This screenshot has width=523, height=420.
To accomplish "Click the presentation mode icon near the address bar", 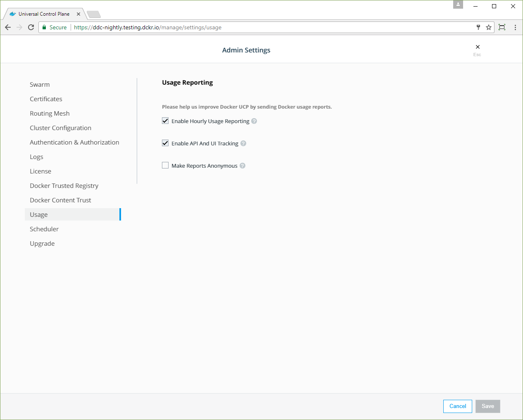I will coord(502,27).
